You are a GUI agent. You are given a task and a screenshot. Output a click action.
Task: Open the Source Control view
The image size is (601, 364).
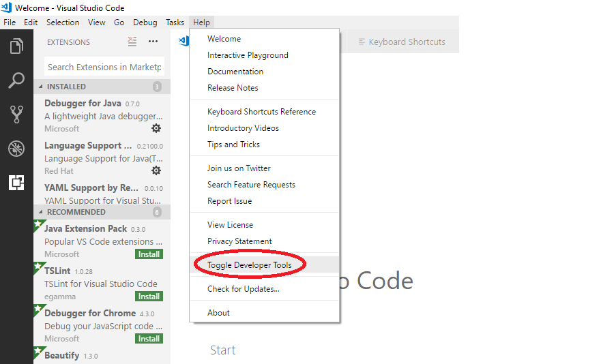click(16, 115)
